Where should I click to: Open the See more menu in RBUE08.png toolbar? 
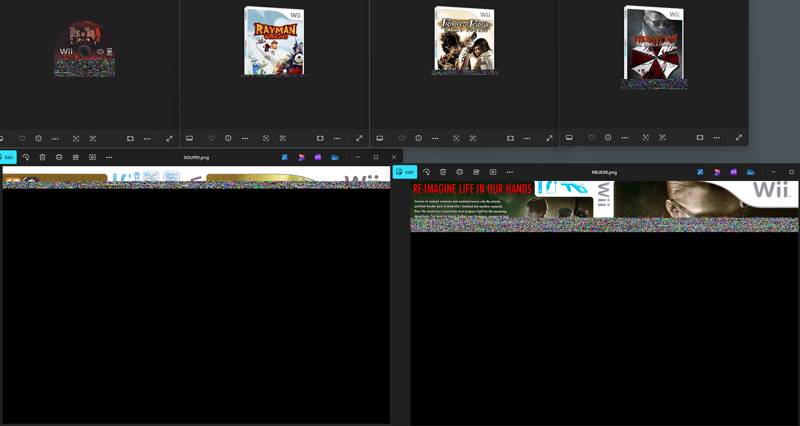click(x=509, y=172)
